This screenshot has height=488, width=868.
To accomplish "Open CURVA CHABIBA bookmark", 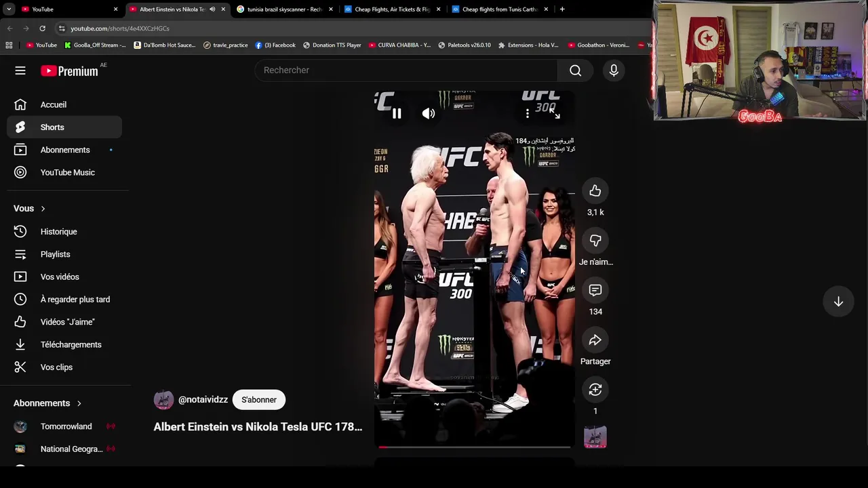I will tap(399, 45).
